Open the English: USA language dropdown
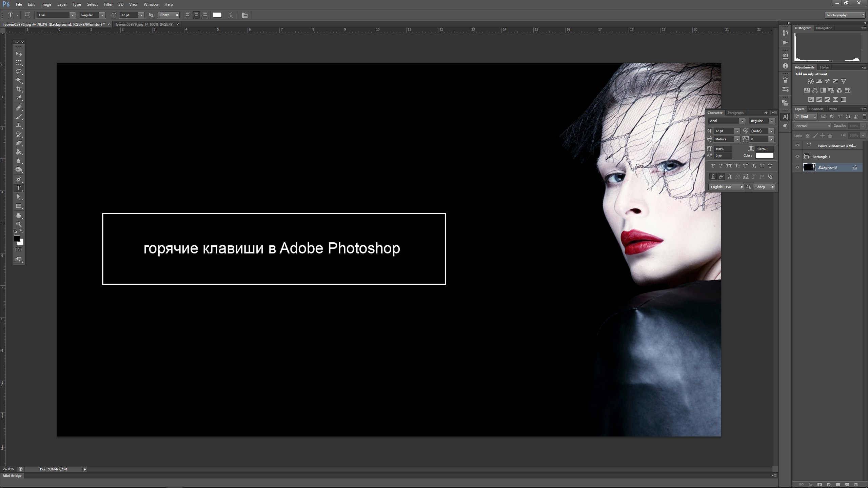The height and width of the screenshot is (488, 868). tap(726, 187)
